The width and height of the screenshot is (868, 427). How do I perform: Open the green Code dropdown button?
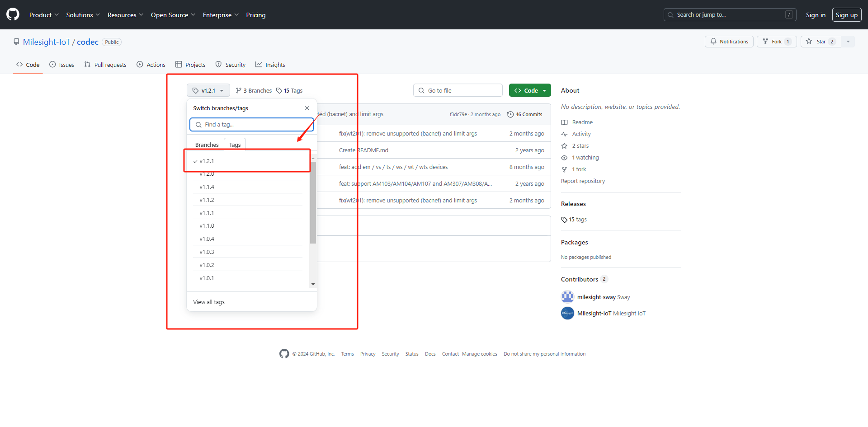point(530,90)
